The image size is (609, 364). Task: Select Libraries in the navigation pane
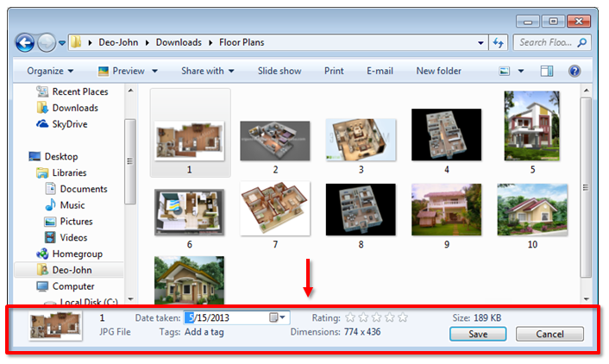click(x=61, y=173)
